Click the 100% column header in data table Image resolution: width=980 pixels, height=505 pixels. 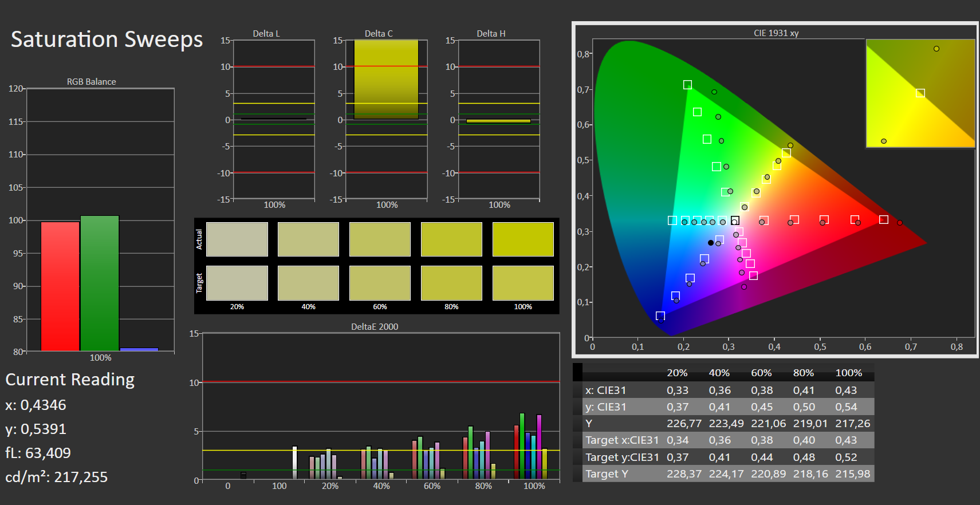coord(848,373)
